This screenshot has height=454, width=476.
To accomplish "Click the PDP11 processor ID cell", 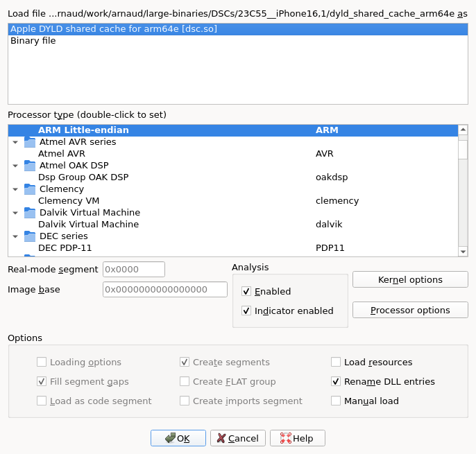I will tap(330, 248).
